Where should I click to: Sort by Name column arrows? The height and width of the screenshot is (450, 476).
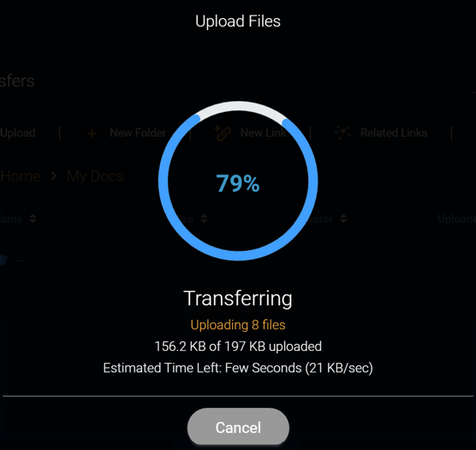[x=33, y=219]
